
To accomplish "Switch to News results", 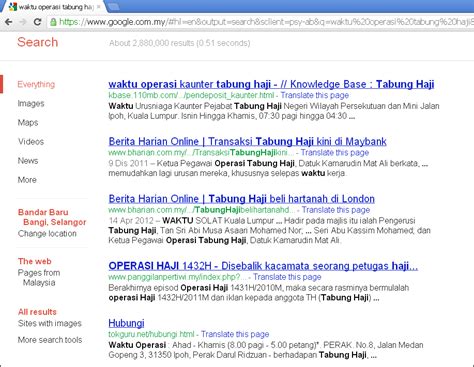I will (28, 161).
